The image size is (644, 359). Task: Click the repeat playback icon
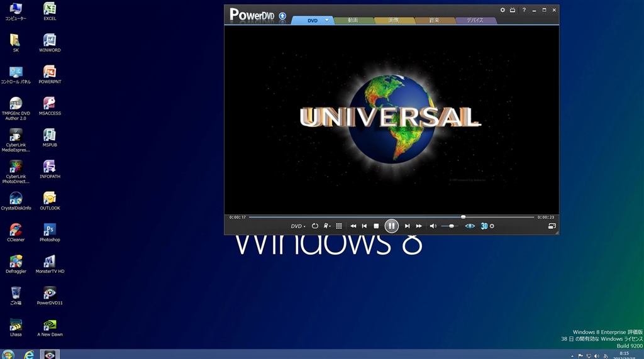(x=315, y=226)
